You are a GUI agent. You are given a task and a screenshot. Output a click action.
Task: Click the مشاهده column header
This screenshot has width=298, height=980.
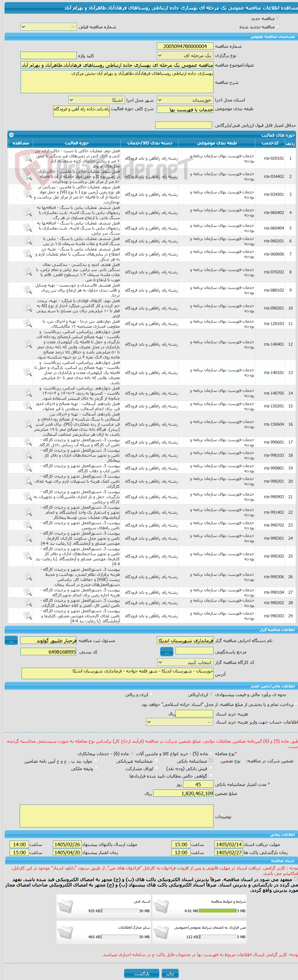pyautogui.click(x=21, y=143)
